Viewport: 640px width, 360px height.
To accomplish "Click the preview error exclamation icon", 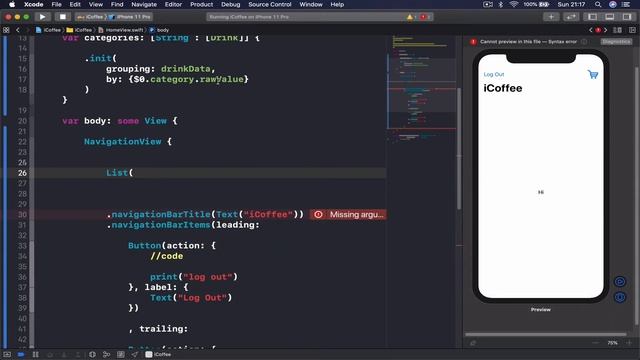I will coord(473,42).
